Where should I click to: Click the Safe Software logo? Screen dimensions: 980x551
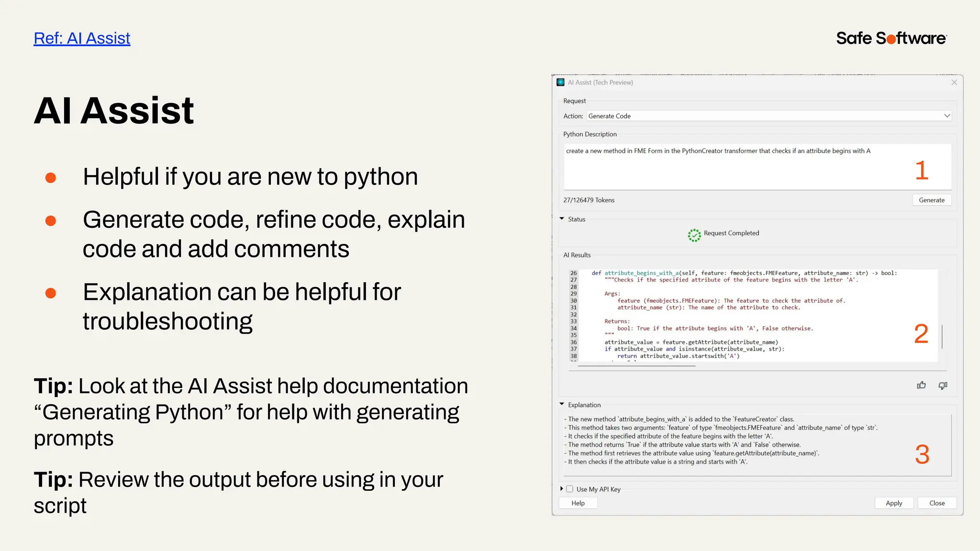pyautogui.click(x=891, y=38)
